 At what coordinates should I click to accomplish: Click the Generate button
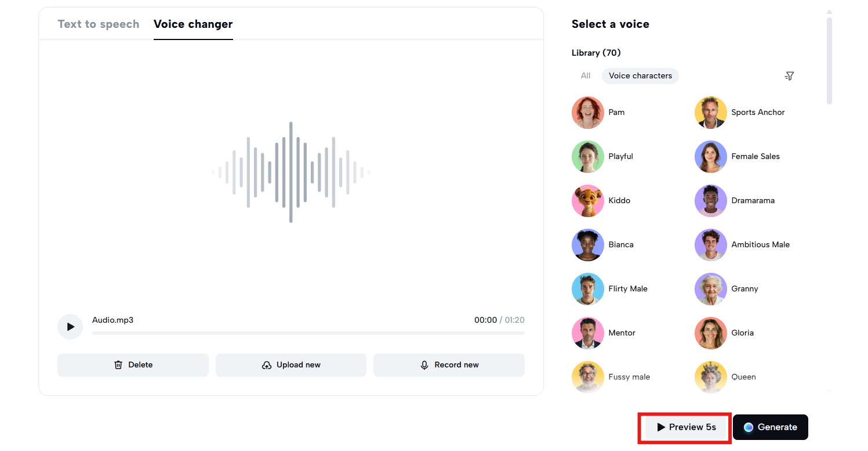(770, 427)
